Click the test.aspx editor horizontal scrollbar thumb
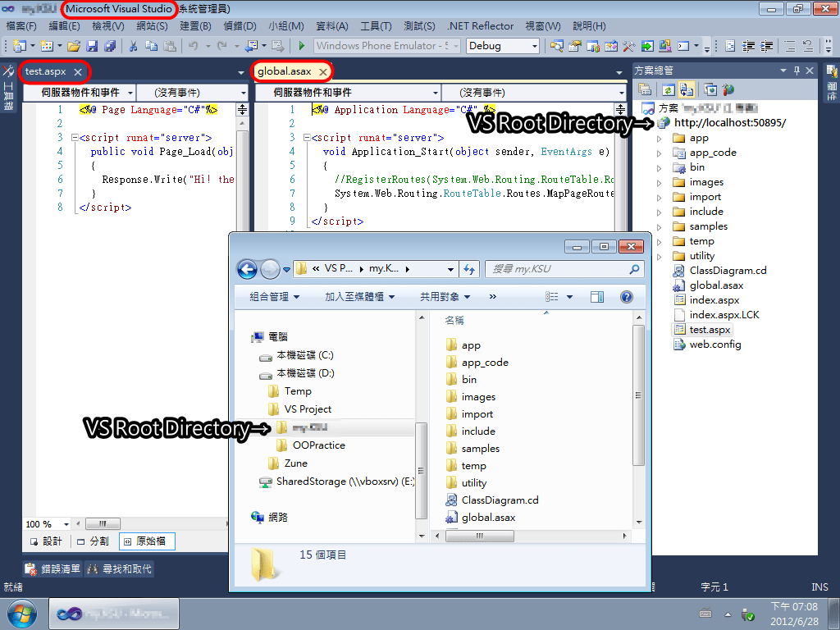 tap(103, 524)
